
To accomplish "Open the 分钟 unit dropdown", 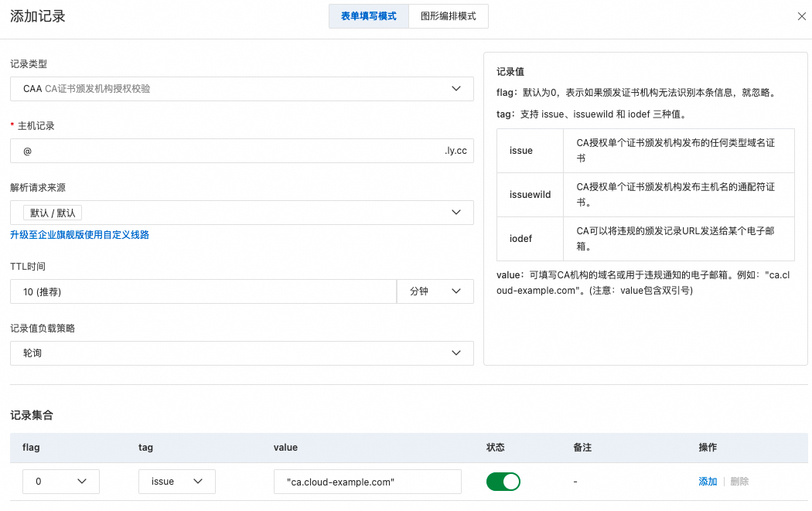I will pyautogui.click(x=435, y=291).
